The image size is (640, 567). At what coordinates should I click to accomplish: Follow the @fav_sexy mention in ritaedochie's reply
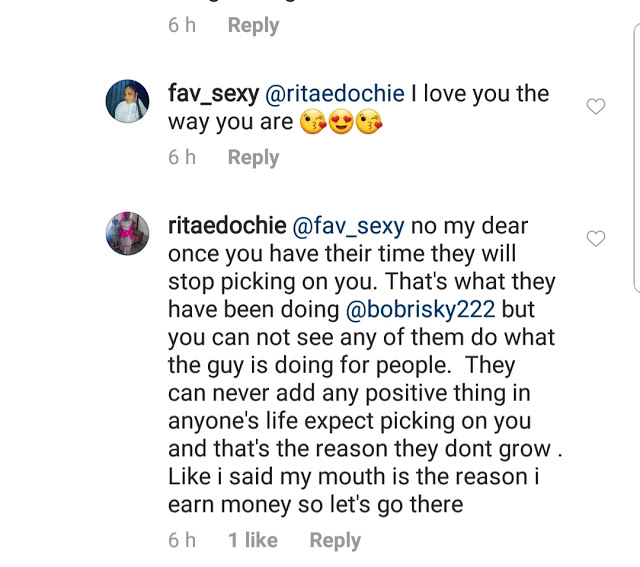pos(345,226)
